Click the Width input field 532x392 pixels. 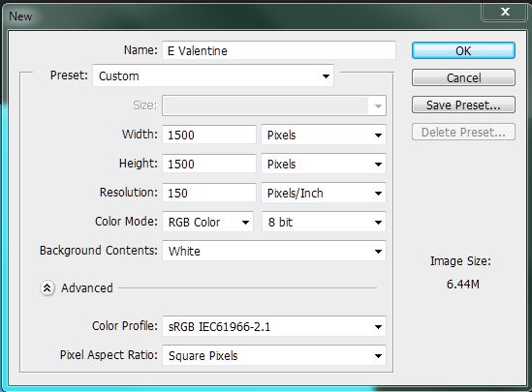pos(209,135)
